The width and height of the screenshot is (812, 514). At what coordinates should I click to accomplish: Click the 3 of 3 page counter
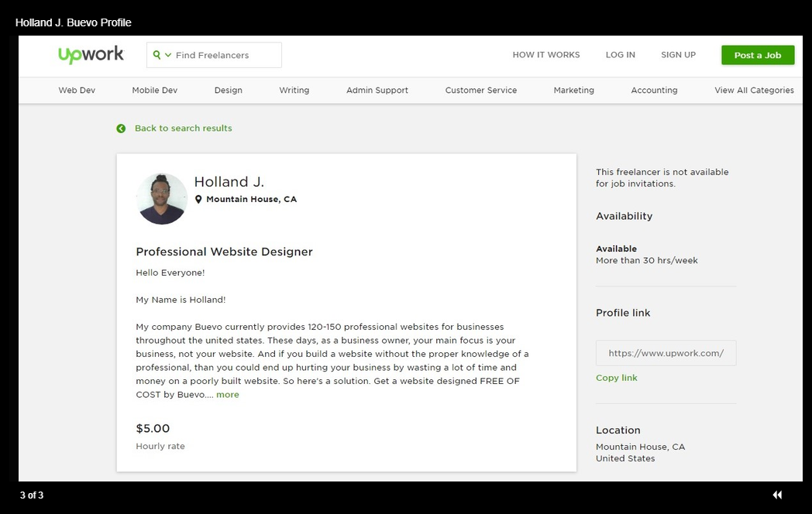32,495
